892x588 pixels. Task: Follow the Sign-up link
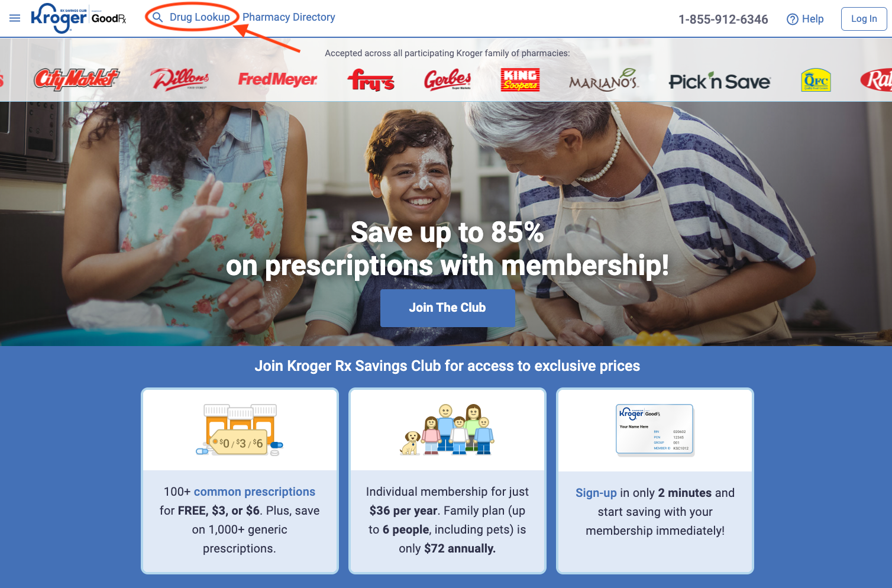(596, 493)
